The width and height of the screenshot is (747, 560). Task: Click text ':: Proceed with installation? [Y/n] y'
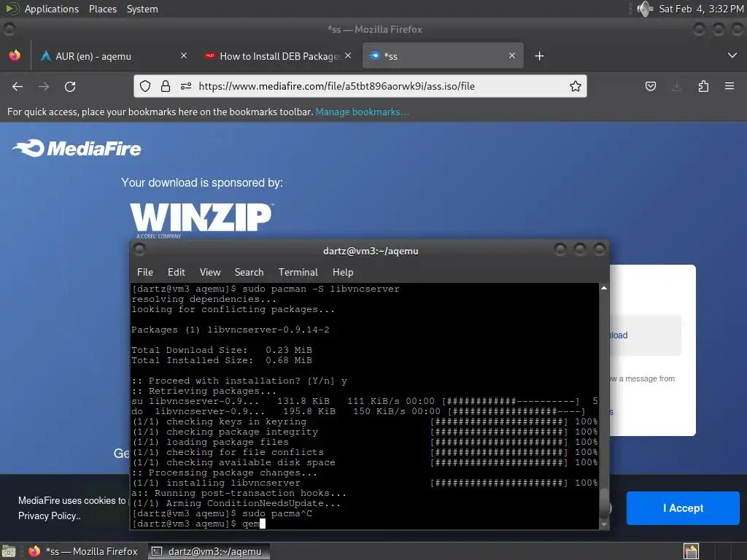(239, 381)
